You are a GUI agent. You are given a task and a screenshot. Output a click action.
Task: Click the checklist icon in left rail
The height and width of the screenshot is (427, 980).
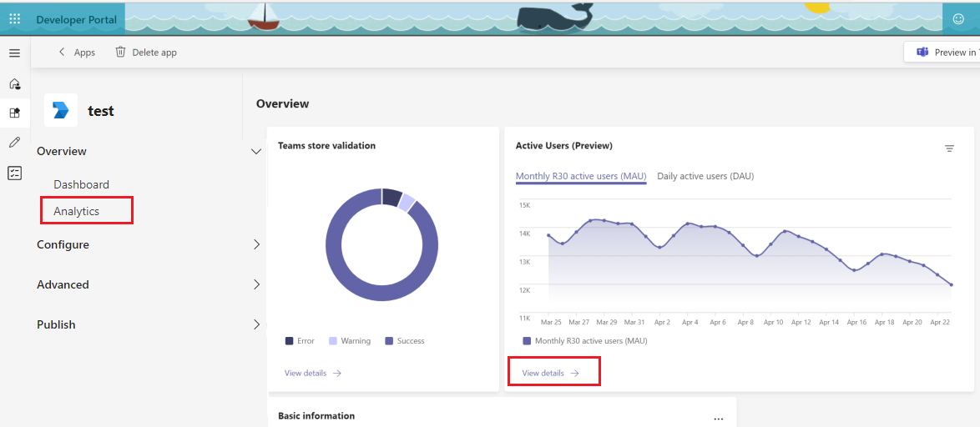click(x=14, y=173)
